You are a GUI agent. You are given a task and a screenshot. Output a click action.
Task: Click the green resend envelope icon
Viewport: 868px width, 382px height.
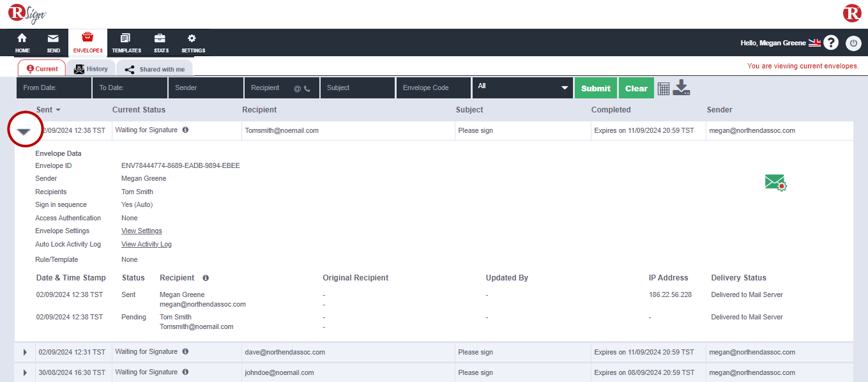pyautogui.click(x=775, y=183)
